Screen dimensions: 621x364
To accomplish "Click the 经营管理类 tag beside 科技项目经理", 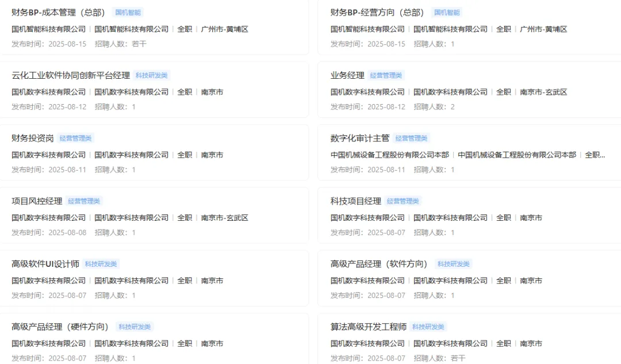I will tap(402, 201).
